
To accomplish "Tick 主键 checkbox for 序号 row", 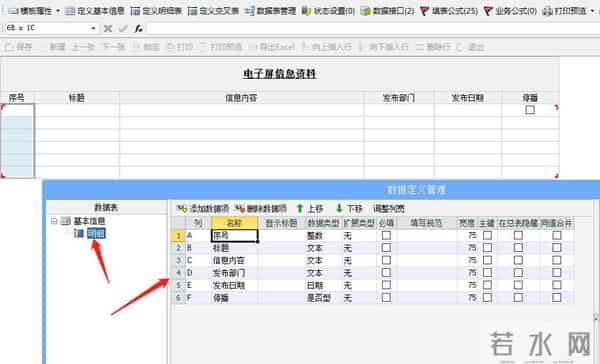I will click(x=487, y=235).
